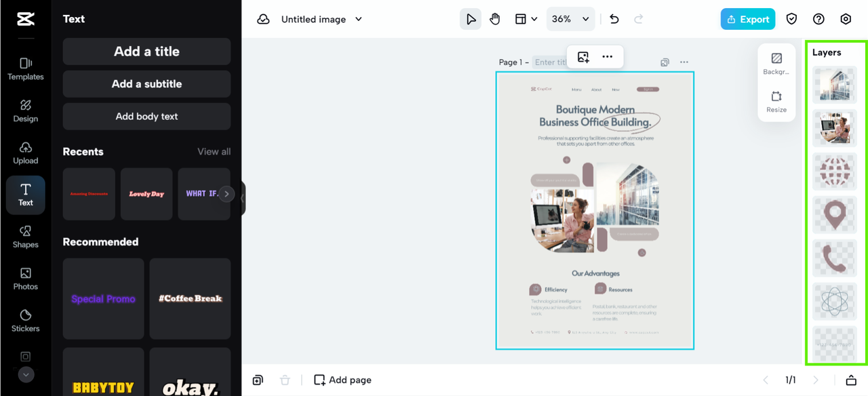868x396 pixels.
Task: Select the atom icon layer
Action: tap(835, 302)
